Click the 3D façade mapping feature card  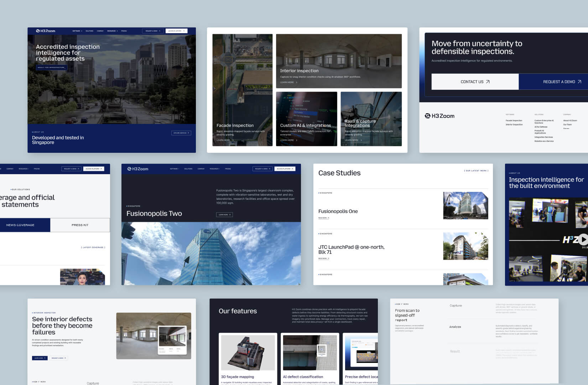tap(248, 359)
